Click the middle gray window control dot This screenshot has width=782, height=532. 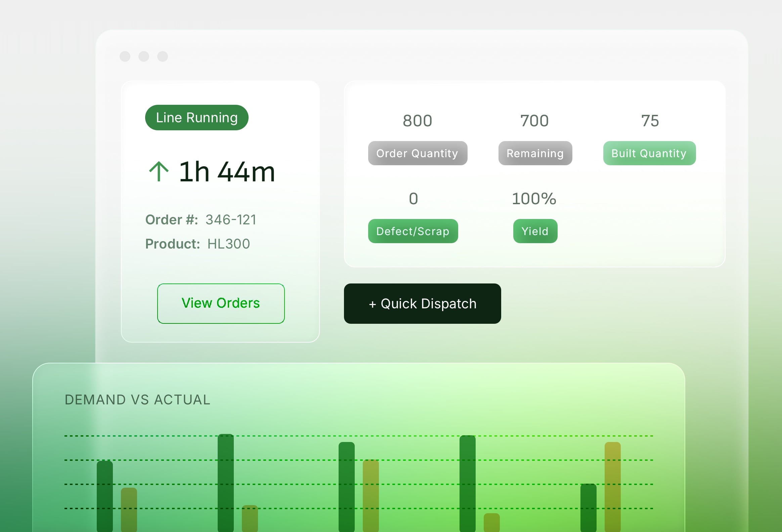click(144, 56)
